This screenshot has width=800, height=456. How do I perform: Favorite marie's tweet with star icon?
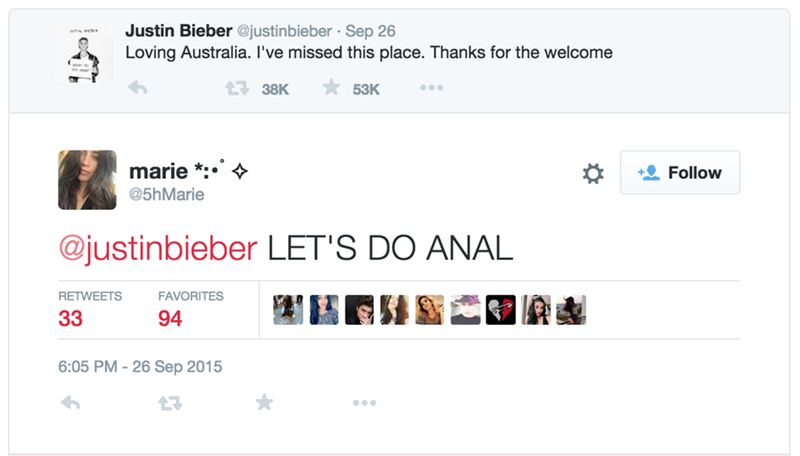point(264,402)
